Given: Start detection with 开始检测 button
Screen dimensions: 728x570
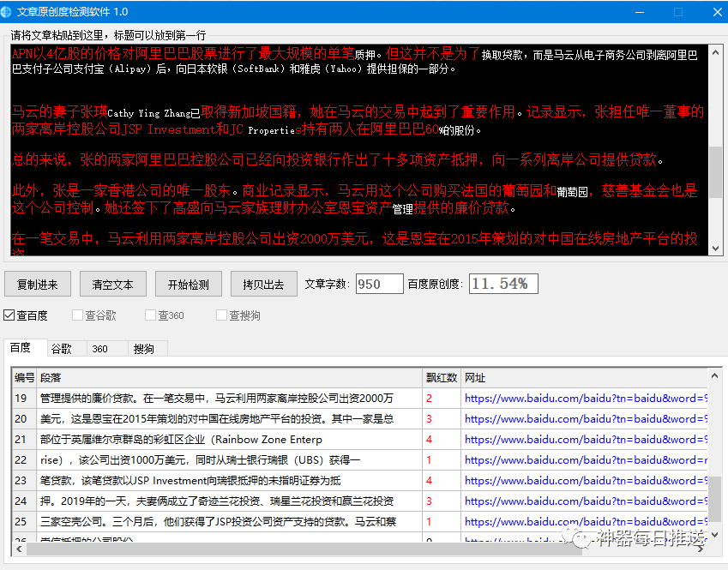Looking at the screenshot, I should click(x=189, y=284).
